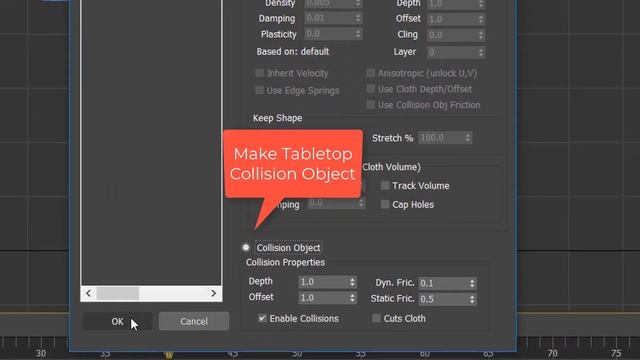Adjust the Cling spinner arrows
Screen dimensions: 640x360
pyautogui.click(x=481, y=35)
